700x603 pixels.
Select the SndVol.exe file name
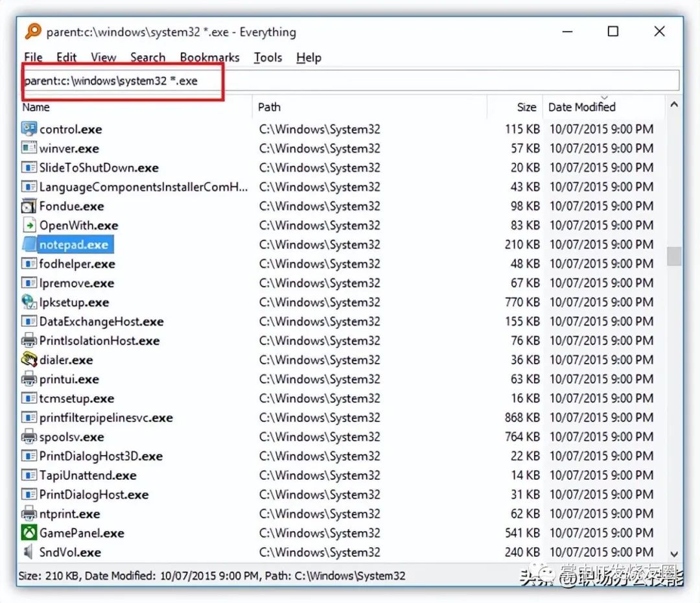[70, 552]
